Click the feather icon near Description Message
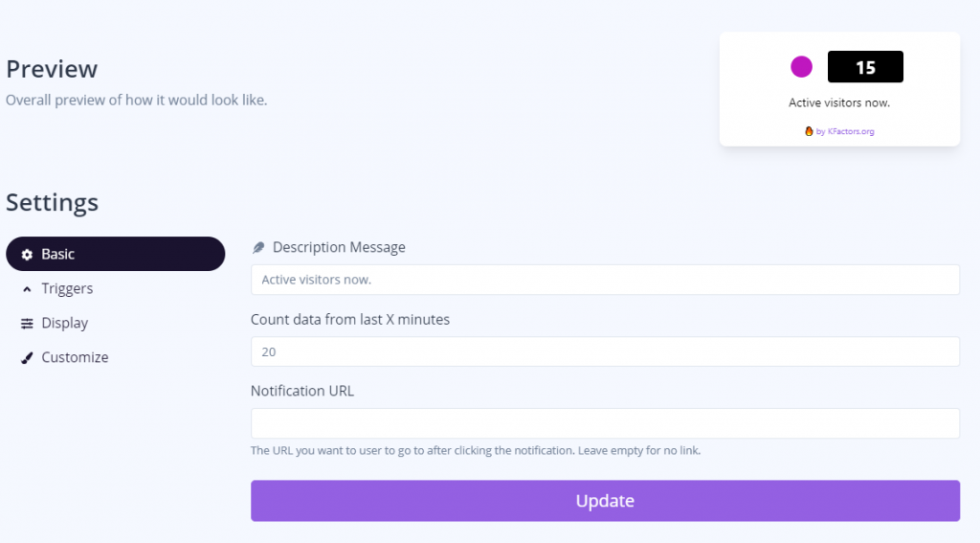Screen dimensions: 980x543 coord(258,248)
